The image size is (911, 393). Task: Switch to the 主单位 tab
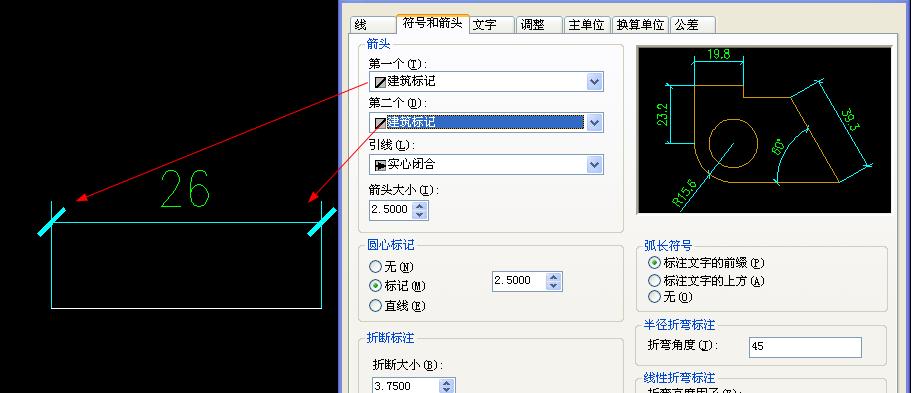pos(587,25)
